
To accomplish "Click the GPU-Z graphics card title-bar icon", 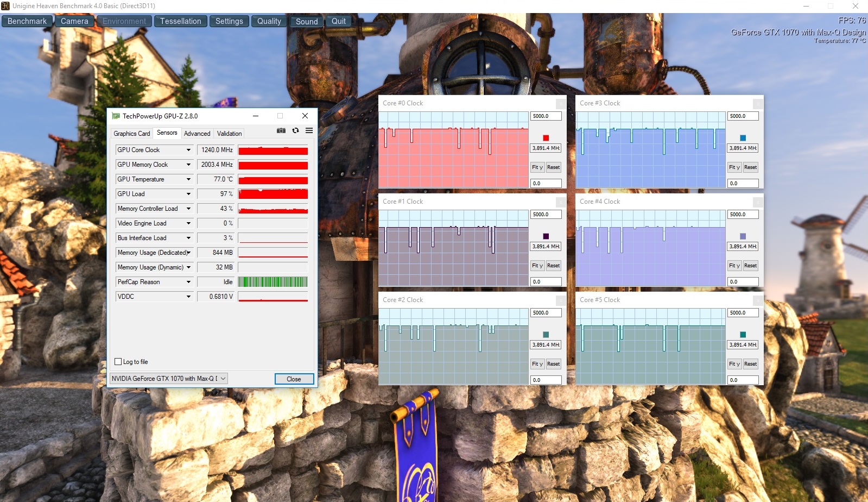I will tap(116, 116).
